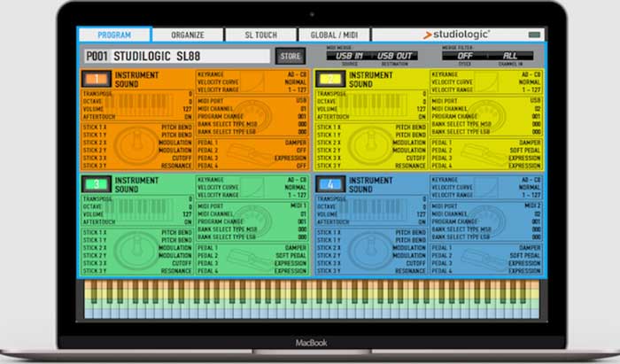This screenshot has width=620, height=364.
Task: Click zone 1 Keyrange A0 - C8 value
Action: click(297, 74)
